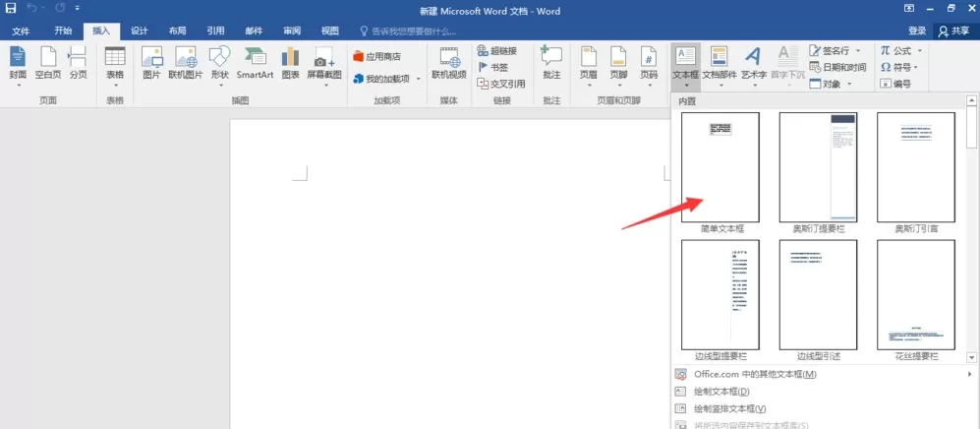The image size is (980, 429).
Task: Click the 文本框 text box button
Action: click(x=686, y=66)
